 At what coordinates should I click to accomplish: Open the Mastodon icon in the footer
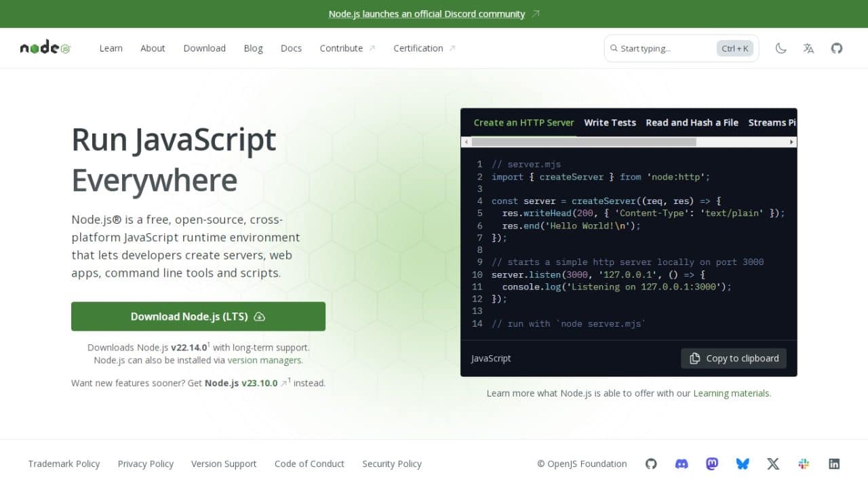[x=712, y=464]
